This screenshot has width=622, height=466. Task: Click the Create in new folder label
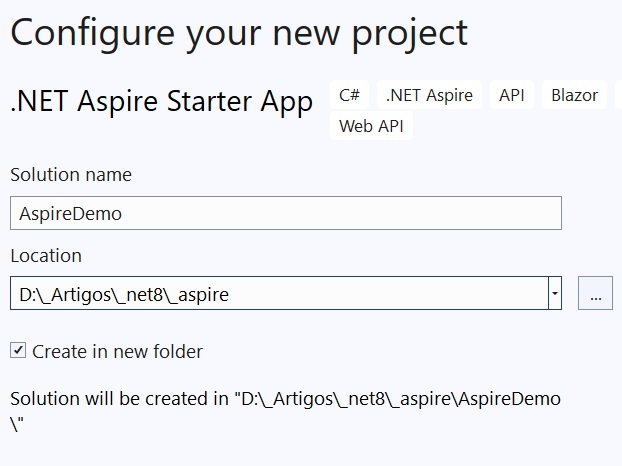pos(117,351)
